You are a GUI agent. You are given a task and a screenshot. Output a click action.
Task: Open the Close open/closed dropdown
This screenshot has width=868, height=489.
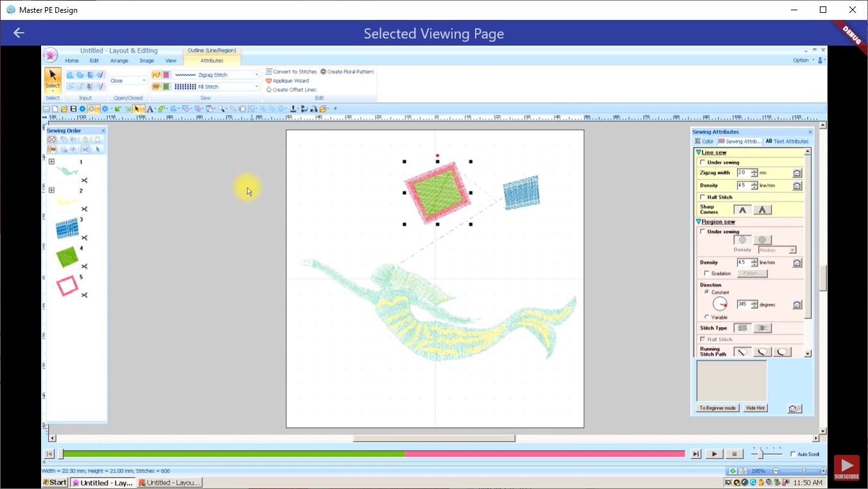144,80
